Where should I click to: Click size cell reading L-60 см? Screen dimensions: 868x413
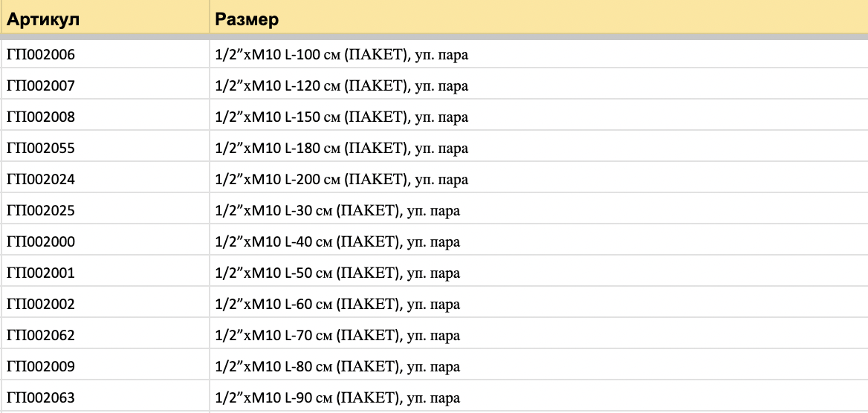coord(337,304)
